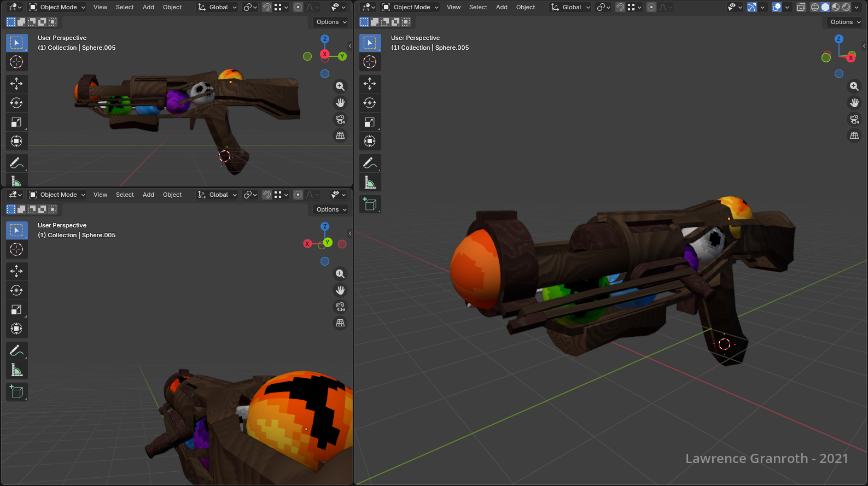868x486 pixels.
Task: Select the Add Cube tool in the large viewport
Action: coord(370,204)
